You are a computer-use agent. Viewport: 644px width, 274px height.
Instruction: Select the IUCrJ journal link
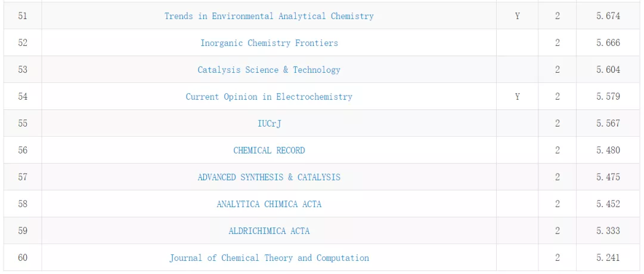pos(269,124)
